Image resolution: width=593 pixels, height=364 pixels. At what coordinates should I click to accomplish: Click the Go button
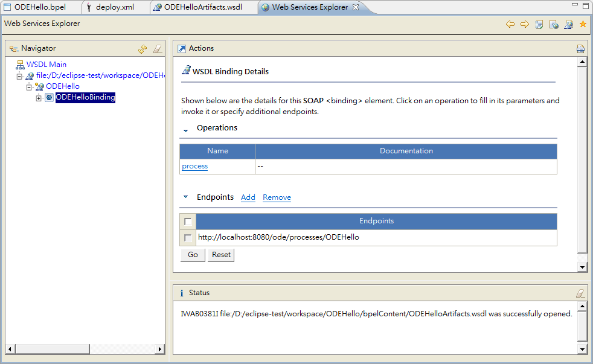(193, 255)
